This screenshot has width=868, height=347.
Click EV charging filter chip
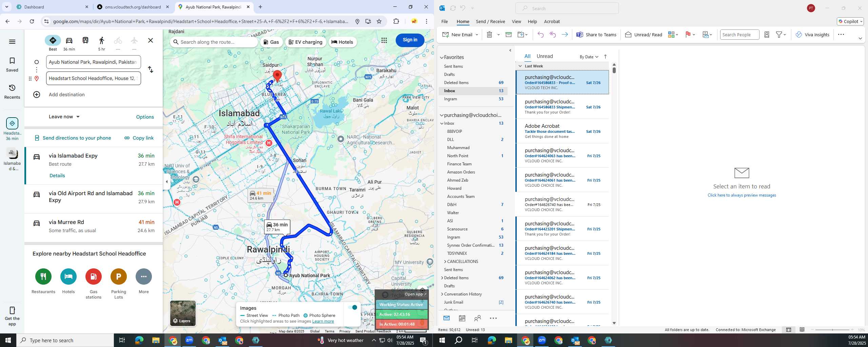click(x=305, y=42)
